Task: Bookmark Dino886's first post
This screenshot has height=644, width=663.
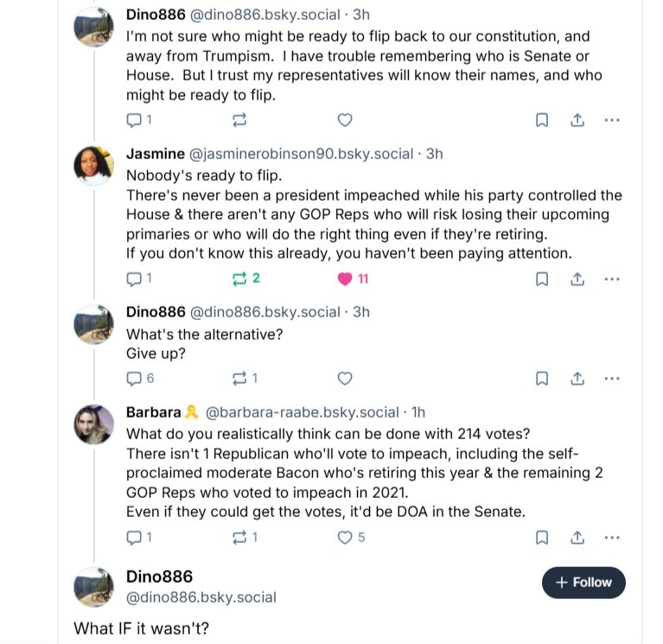Action: [542, 120]
